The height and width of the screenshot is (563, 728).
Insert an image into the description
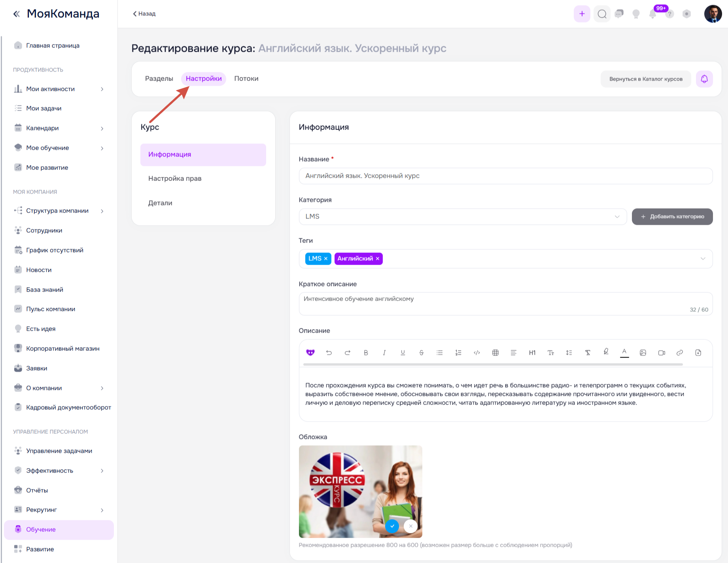pos(643,353)
